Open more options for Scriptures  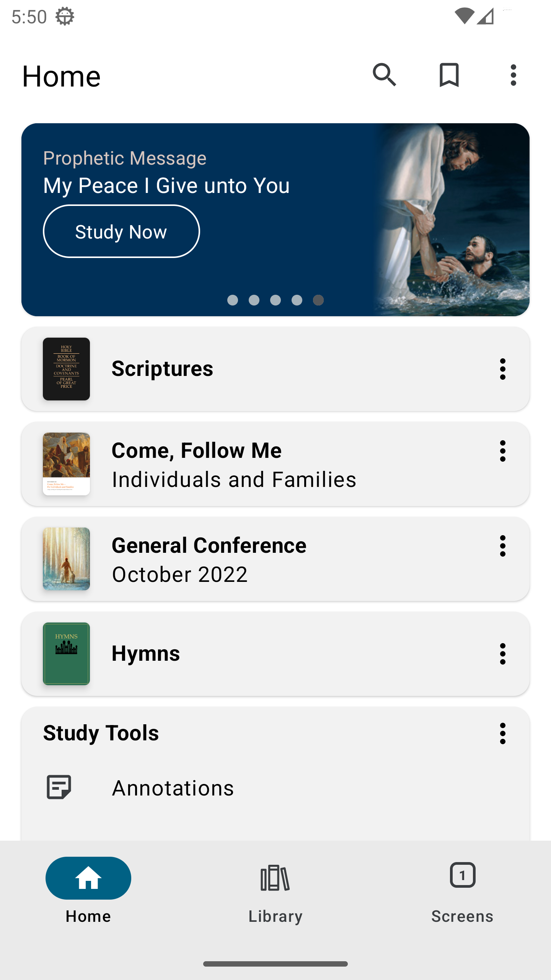(x=502, y=369)
